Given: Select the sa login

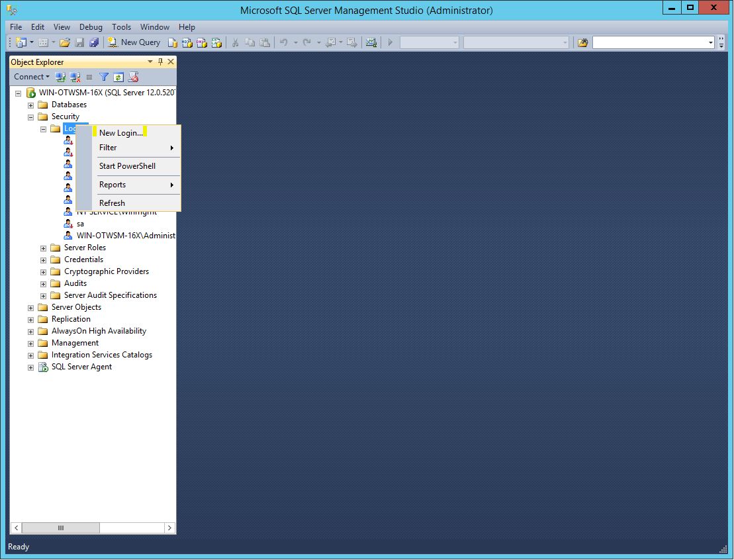Looking at the screenshot, I should point(80,224).
